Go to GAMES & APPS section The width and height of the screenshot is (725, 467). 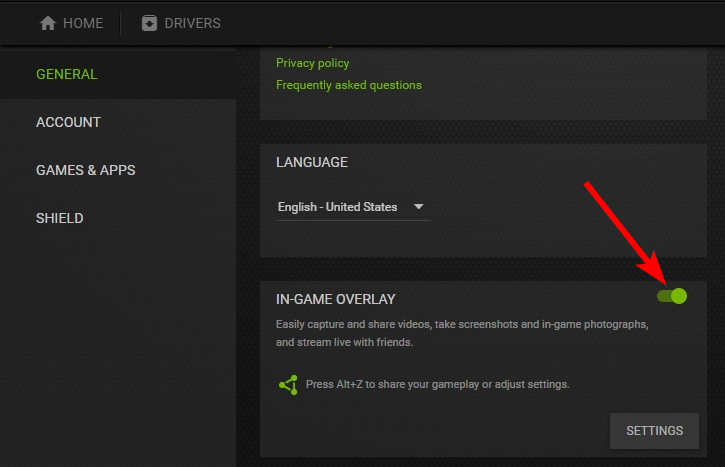(86, 170)
